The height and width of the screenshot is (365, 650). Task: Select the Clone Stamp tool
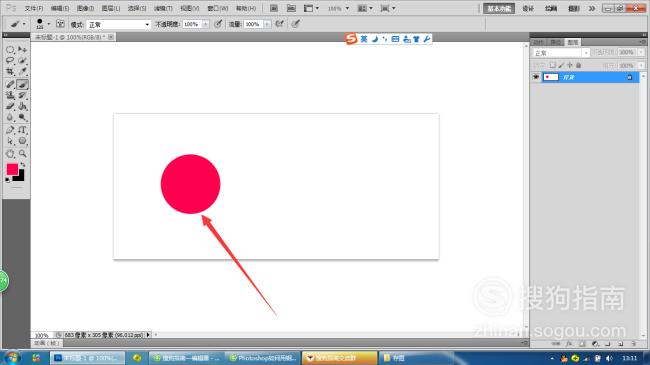(x=10, y=95)
